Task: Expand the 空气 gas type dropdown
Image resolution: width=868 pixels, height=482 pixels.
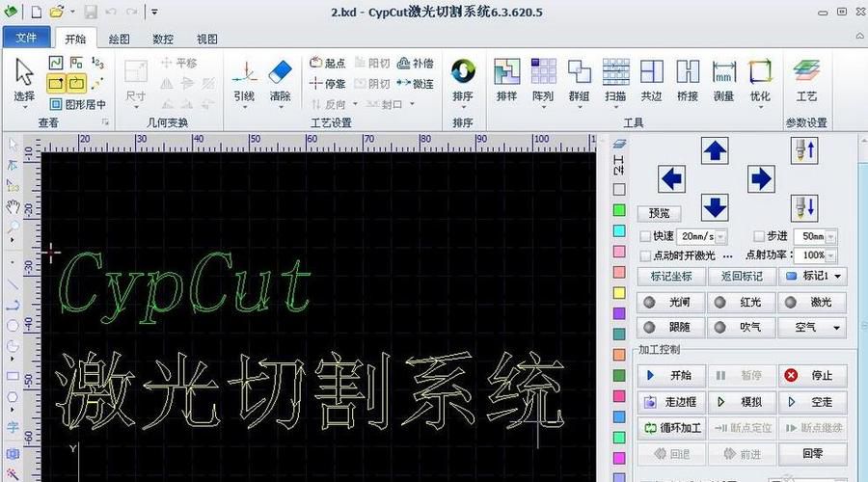Action: tap(836, 328)
